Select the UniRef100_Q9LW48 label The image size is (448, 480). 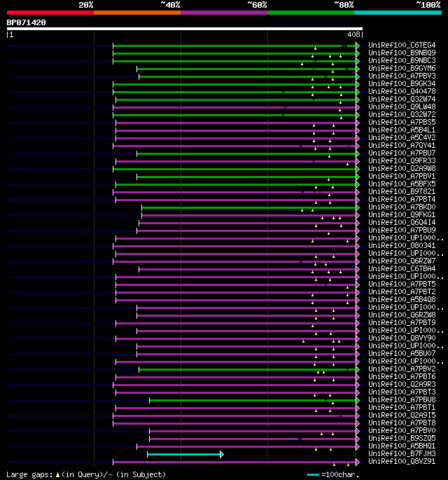(x=402, y=107)
